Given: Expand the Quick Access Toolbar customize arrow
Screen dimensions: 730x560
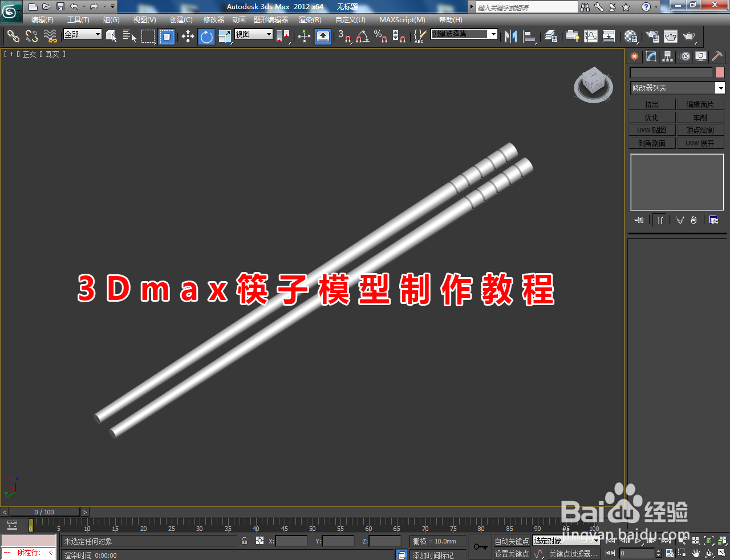Looking at the screenshot, I should [113, 7].
